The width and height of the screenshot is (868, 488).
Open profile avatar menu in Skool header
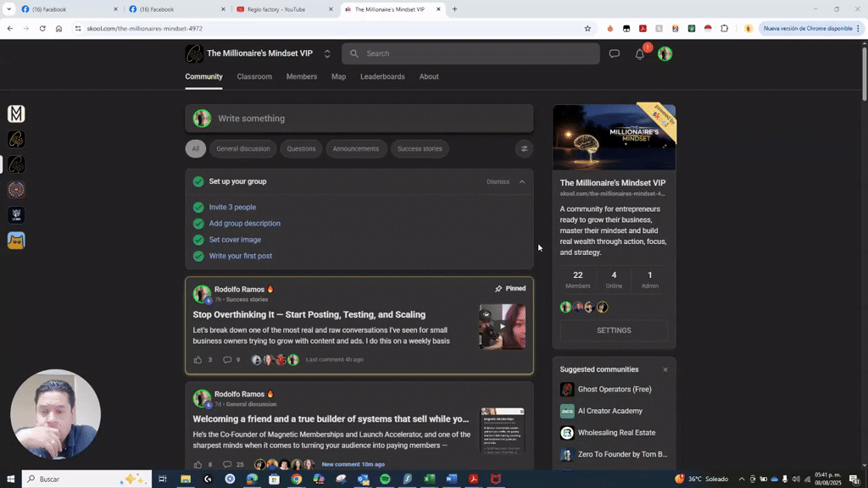click(x=665, y=53)
